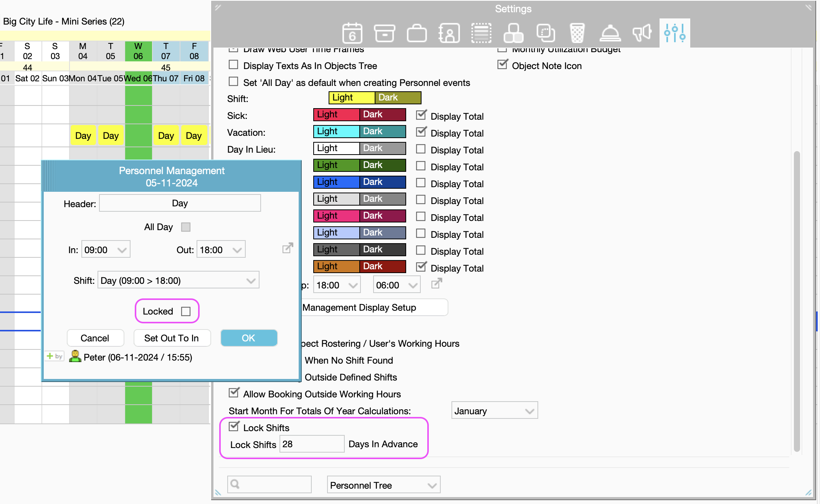Tick the Locked checkbox in Personnel Management
Screen dimensions: 820x504
[186, 311]
